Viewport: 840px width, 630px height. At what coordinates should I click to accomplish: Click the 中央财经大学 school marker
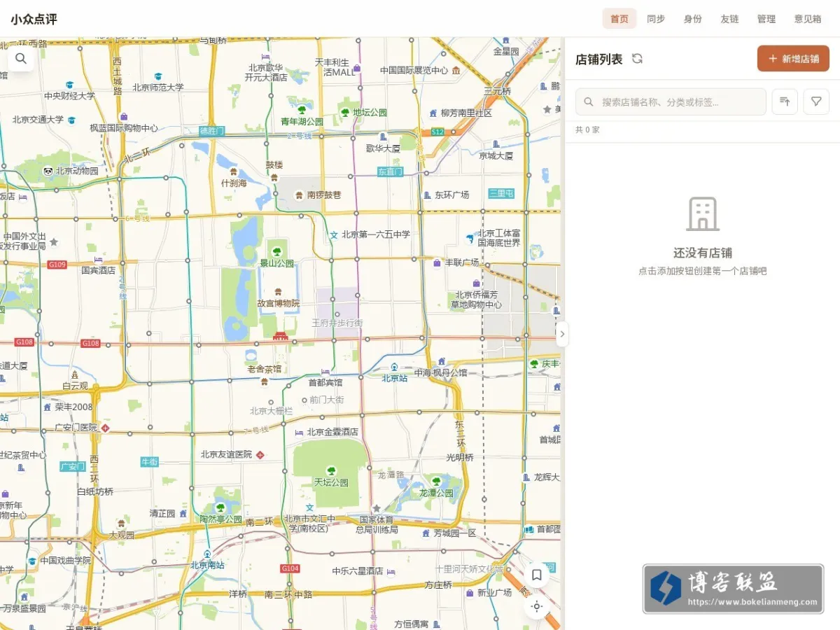tap(69, 85)
